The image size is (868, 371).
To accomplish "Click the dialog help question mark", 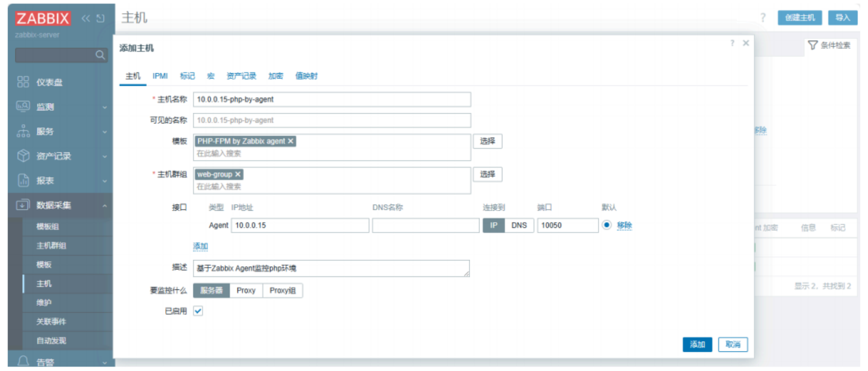I will 732,43.
